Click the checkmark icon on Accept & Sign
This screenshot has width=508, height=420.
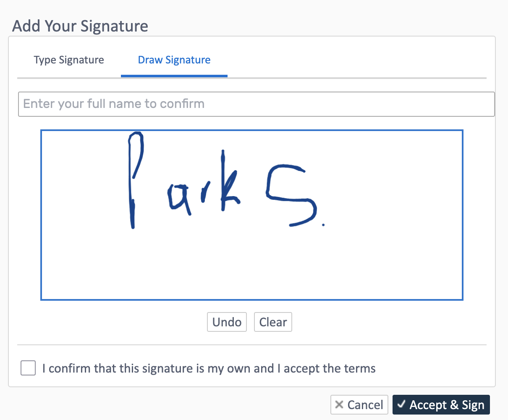[x=402, y=404]
